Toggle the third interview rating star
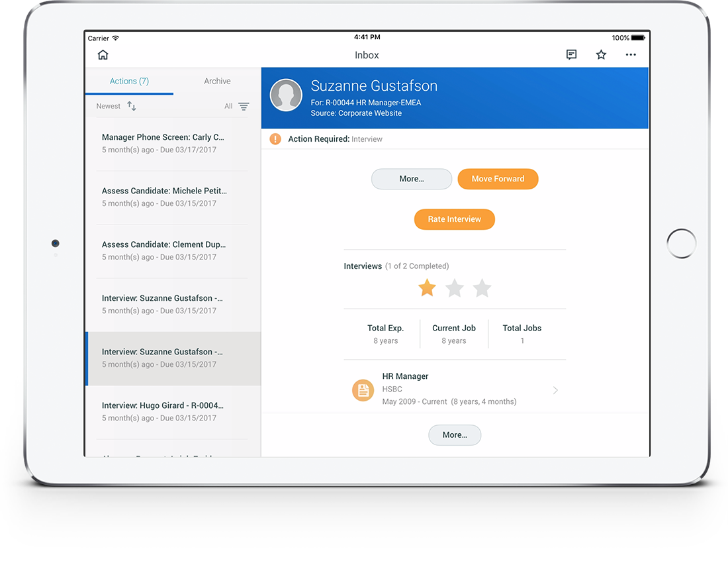Screen dimensions: 728x563 pyautogui.click(x=482, y=287)
